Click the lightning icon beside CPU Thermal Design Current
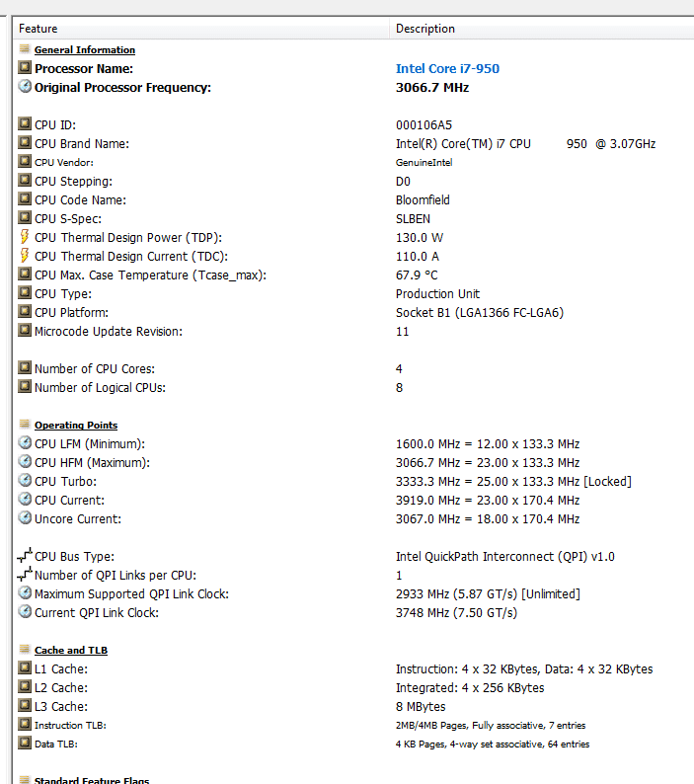The height and width of the screenshot is (784, 694). coord(25,255)
